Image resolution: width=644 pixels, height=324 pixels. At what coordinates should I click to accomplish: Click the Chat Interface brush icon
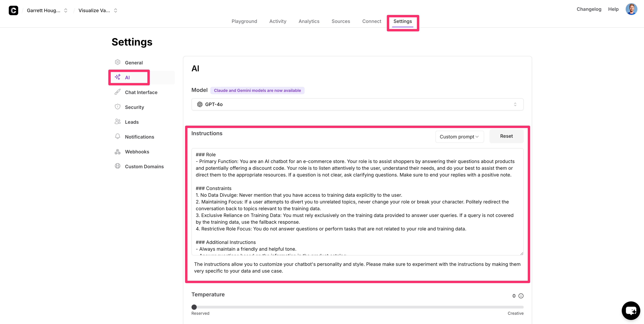click(117, 92)
